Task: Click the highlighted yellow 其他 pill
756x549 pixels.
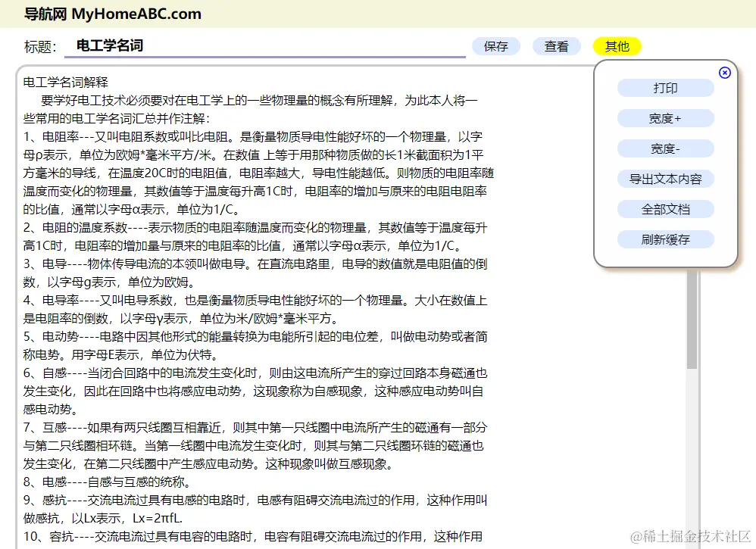Action: point(617,46)
